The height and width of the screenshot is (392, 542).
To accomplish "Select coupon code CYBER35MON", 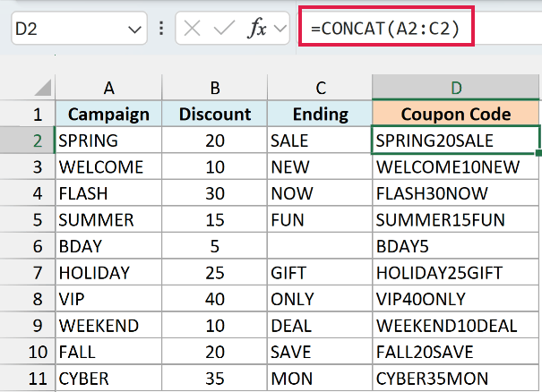I will point(456,379).
